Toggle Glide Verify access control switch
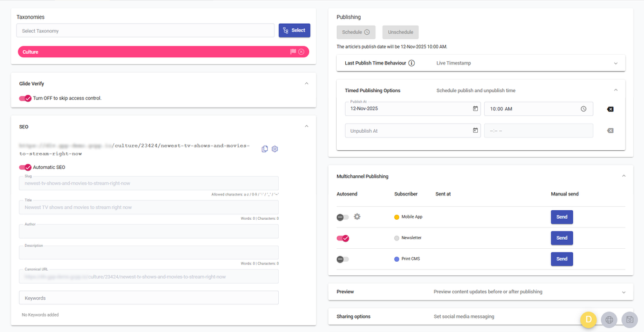Viewport: 644px width, 332px height. [x=25, y=98]
